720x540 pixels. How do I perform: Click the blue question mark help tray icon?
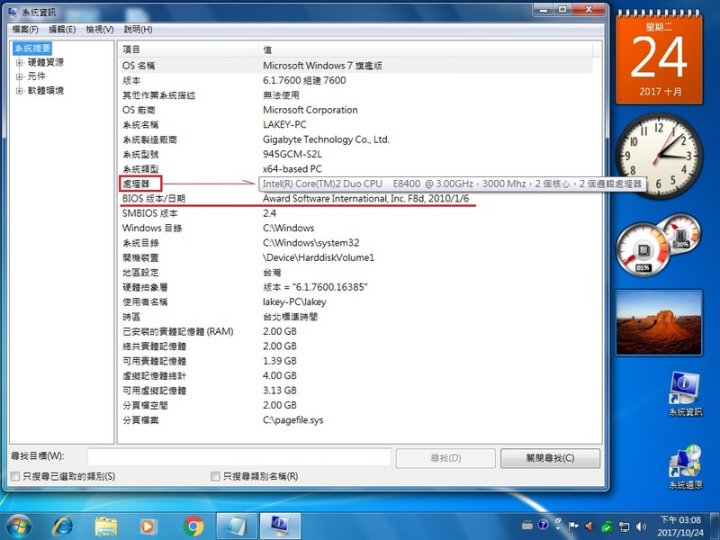543,525
